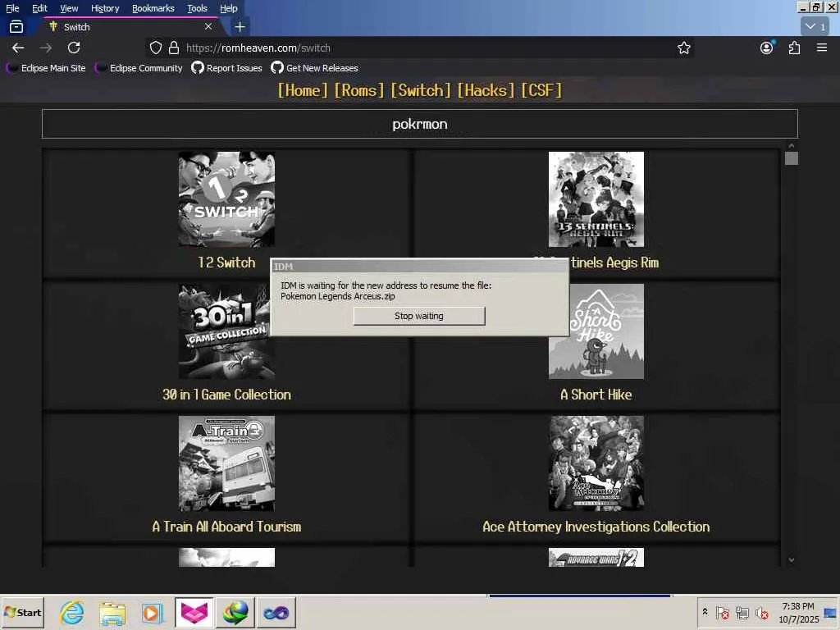Reload the romheaven page
The image size is (840, 630).
tap(74, 48)
